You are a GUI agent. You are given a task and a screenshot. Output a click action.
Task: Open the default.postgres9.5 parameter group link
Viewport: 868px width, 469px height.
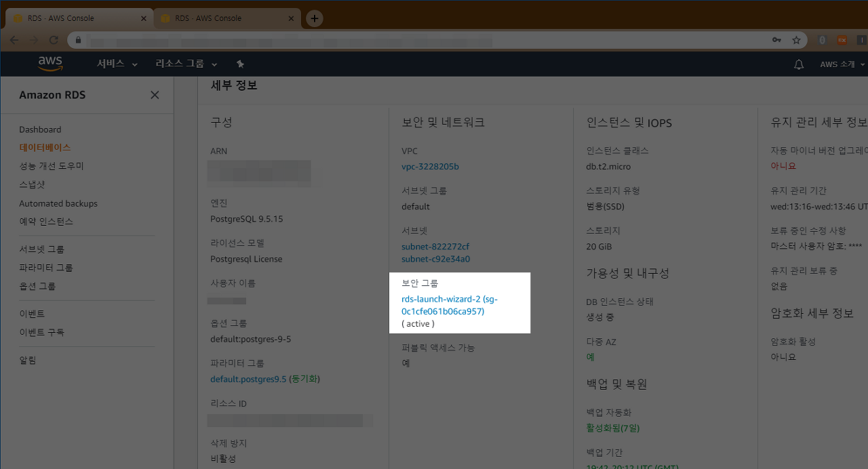click(x=248, y=379)
